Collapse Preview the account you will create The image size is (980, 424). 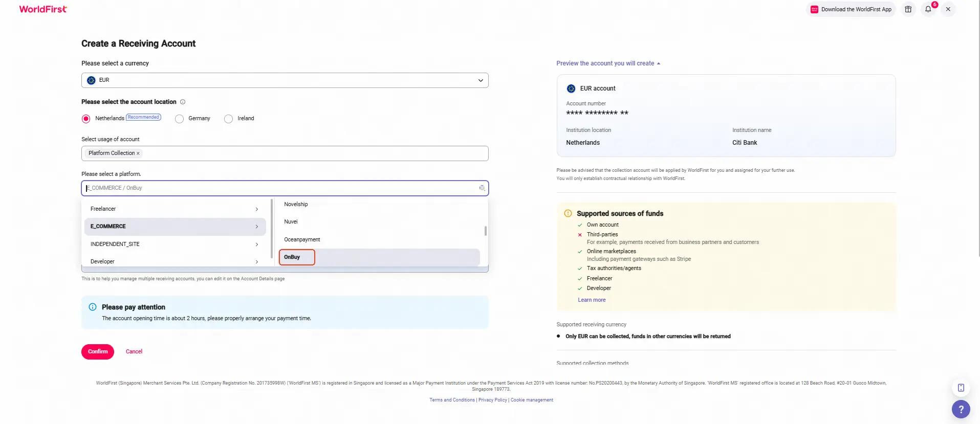click(x=608, y=63)
